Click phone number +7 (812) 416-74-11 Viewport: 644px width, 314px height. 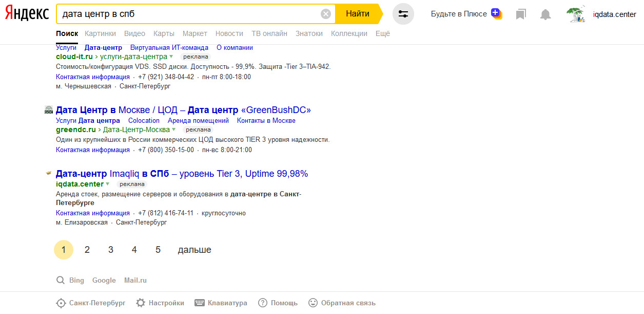(166, 213)
